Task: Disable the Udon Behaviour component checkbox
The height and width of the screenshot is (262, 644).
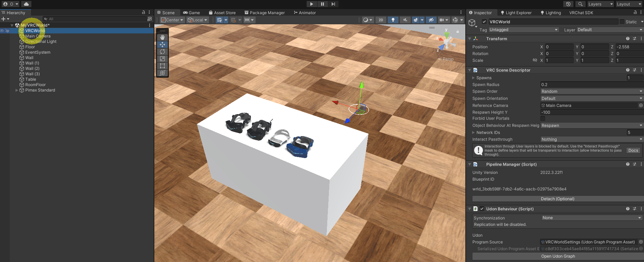Action: click(x=482, y=209)
